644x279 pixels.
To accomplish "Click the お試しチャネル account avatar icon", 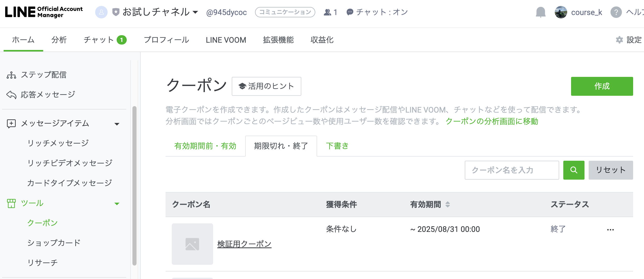I will click(101, 12).
